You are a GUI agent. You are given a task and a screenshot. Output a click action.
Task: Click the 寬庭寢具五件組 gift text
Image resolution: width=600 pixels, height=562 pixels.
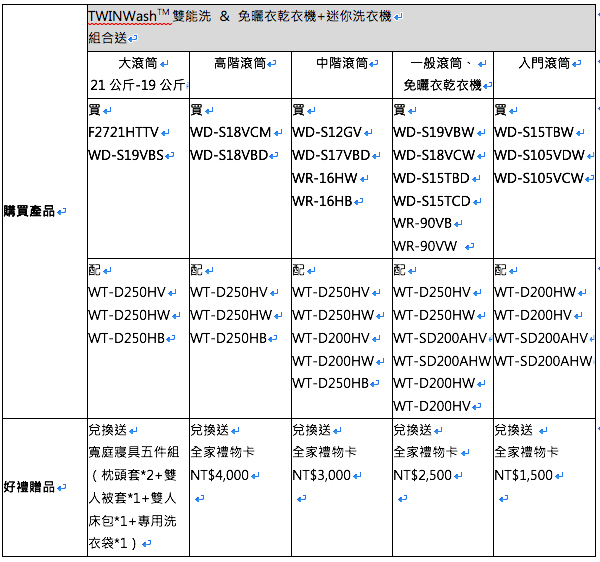point(134,453)
